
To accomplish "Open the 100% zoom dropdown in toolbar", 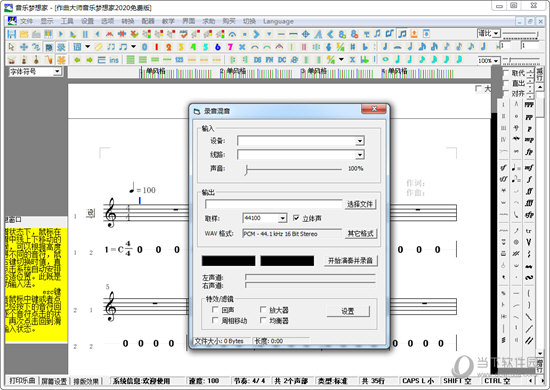I will [x=496, y=60].
